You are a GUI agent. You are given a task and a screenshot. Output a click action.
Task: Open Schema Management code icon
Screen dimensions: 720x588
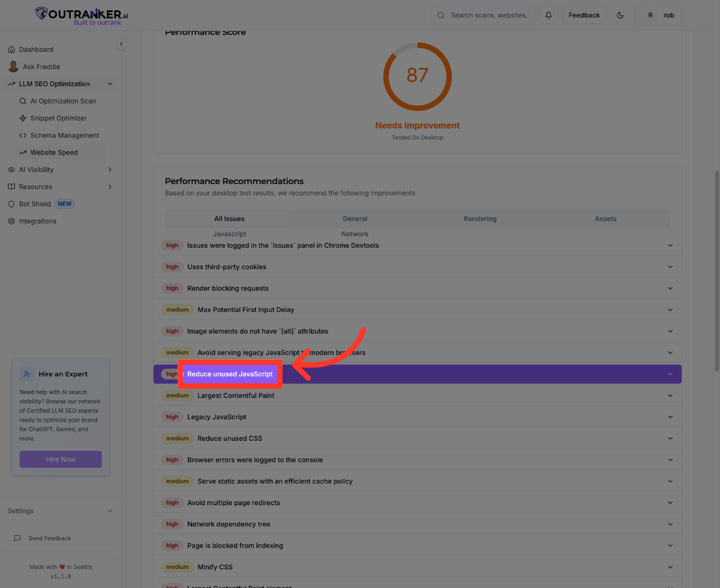(23, 136)
